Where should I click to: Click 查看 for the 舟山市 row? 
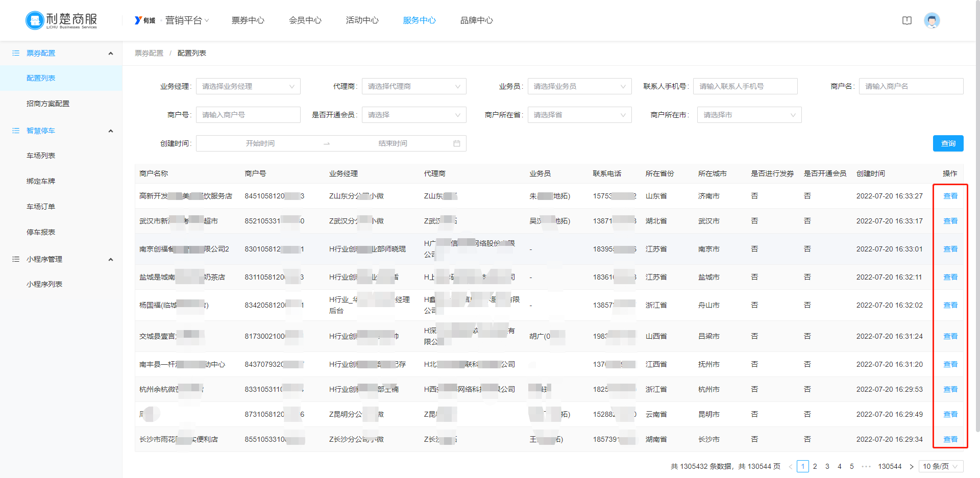[950, 305]
